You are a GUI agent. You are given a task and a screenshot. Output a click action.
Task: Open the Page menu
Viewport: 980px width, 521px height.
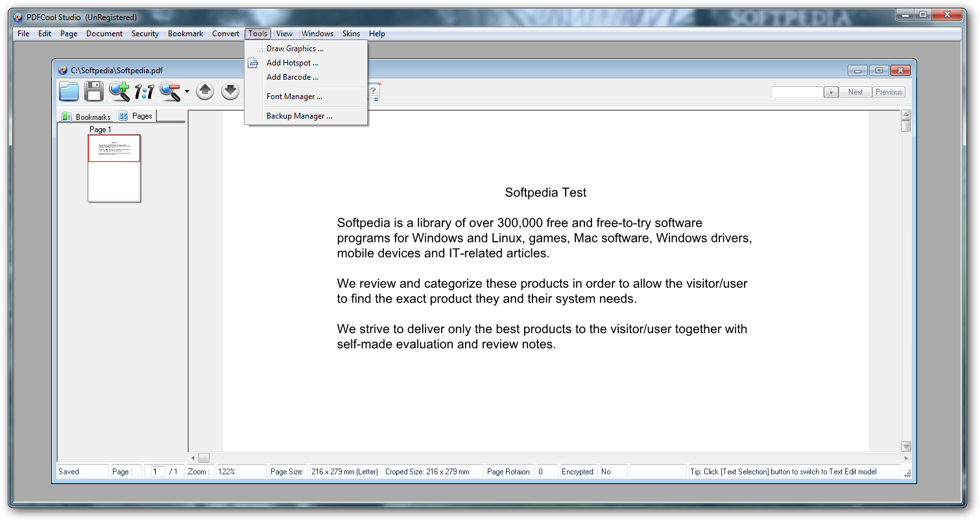point(69,34)
